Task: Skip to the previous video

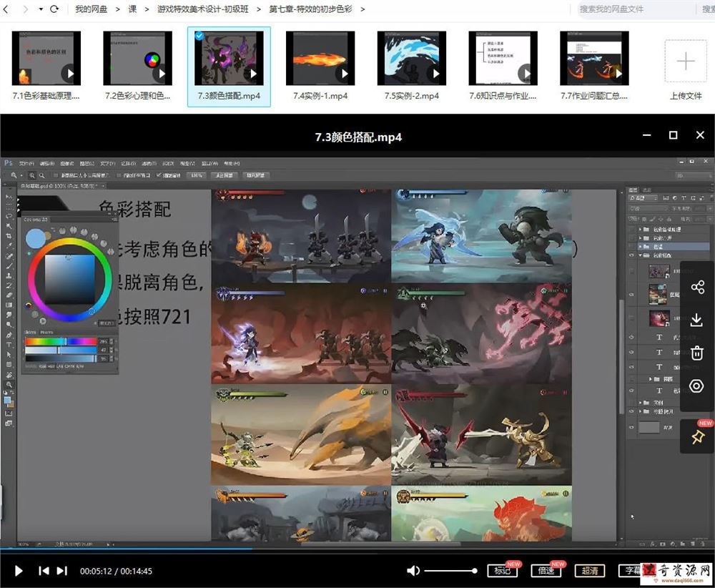Action: pos(44,571)
